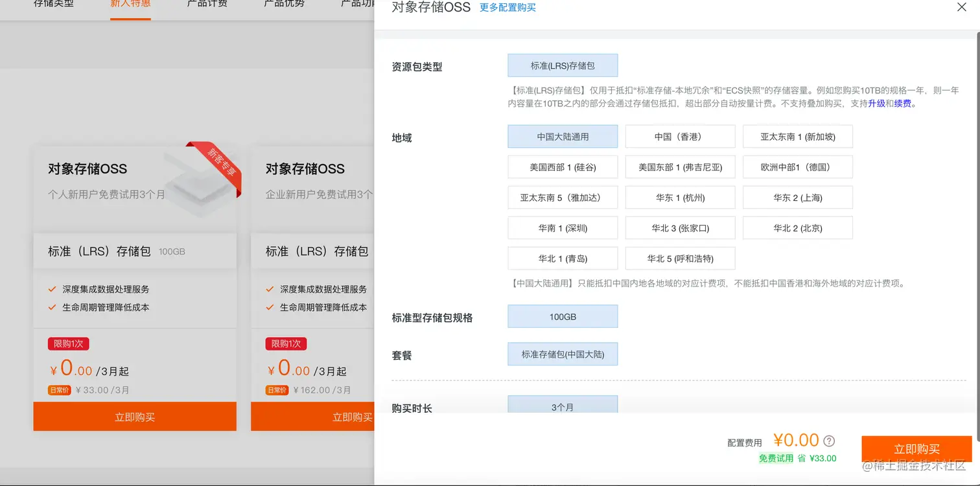Click 深度集成数据处理服务 on the first card
The width and height of the screenshot is (980, 486).
tap(106, 289)
